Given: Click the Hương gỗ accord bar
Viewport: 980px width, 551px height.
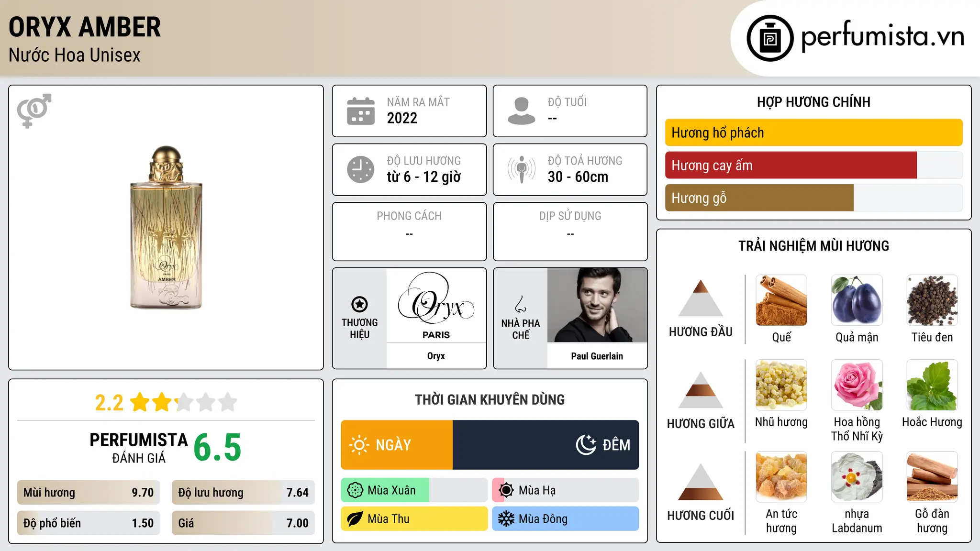Looking at the screenshot, I should (x=813, y=198).
